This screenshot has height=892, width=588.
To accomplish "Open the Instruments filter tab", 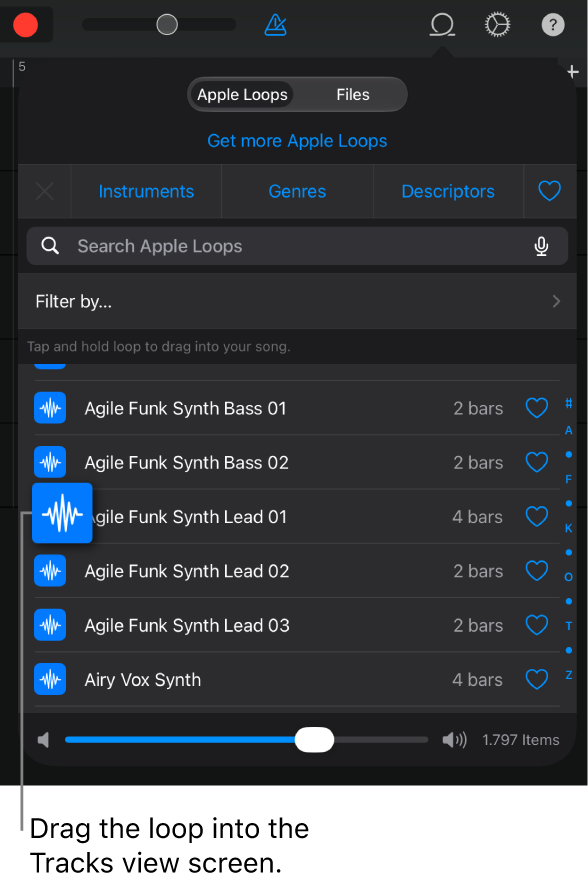I will [146, 191].
